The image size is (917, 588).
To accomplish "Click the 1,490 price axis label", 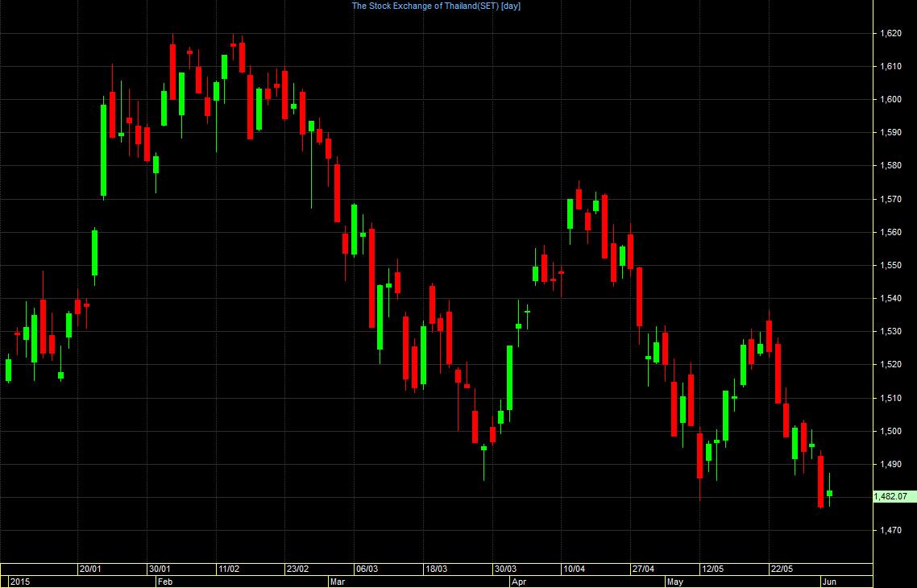I will pyautogui.click(x=890, y=464).
